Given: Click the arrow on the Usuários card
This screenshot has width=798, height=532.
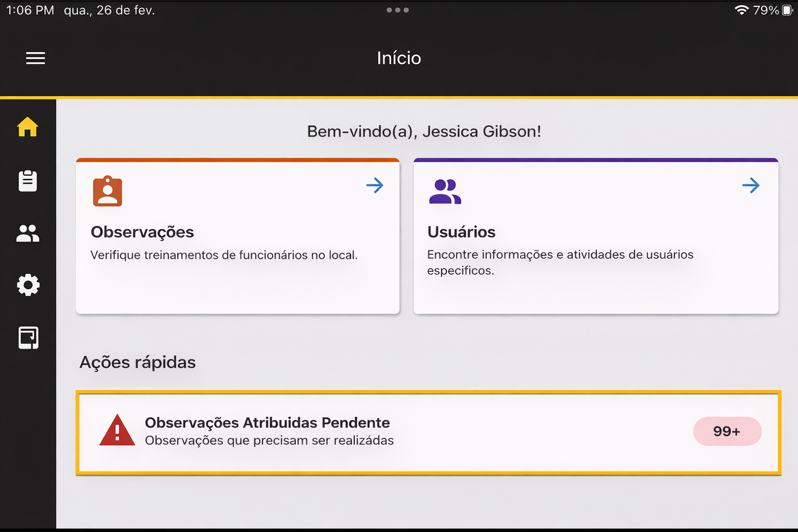Looking at the screenshot, I should point(751,185).
